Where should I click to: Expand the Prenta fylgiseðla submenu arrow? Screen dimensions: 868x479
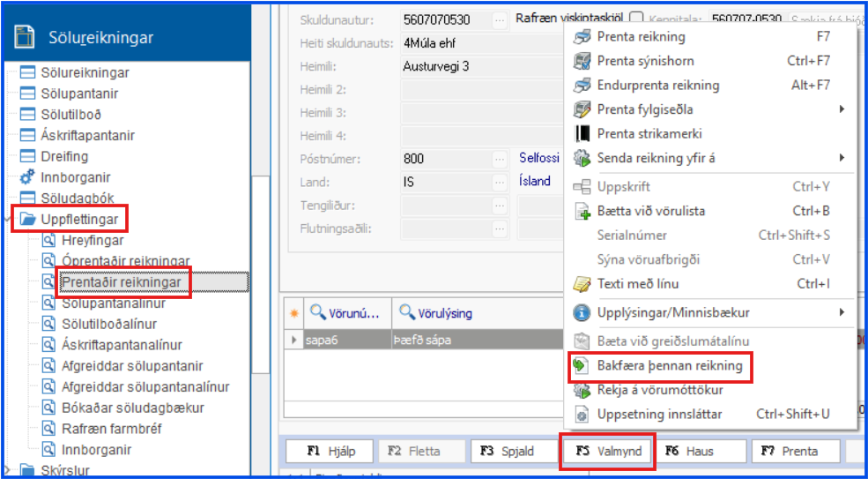click(842, 109)
